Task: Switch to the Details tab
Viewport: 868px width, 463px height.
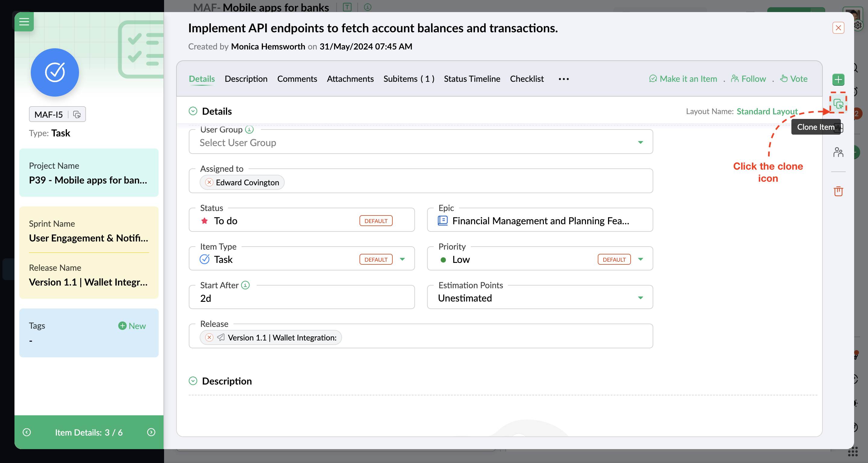Action: [x=202, y=79]
